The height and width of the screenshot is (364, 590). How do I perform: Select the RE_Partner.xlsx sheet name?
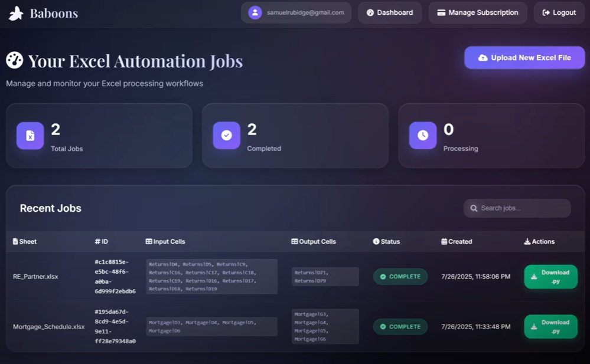pyautogui.click(x=35, y=276)
